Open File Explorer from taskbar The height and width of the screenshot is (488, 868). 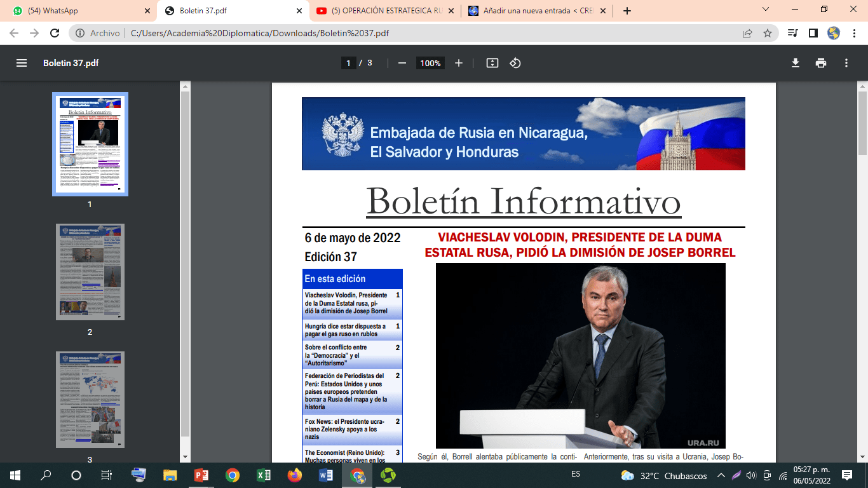click(x=170, y=475)
